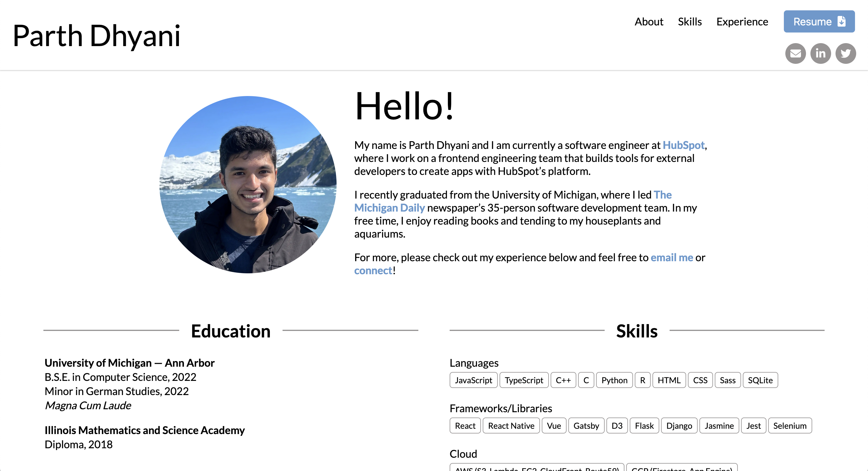Click the 'email me' link

(672, 257)
